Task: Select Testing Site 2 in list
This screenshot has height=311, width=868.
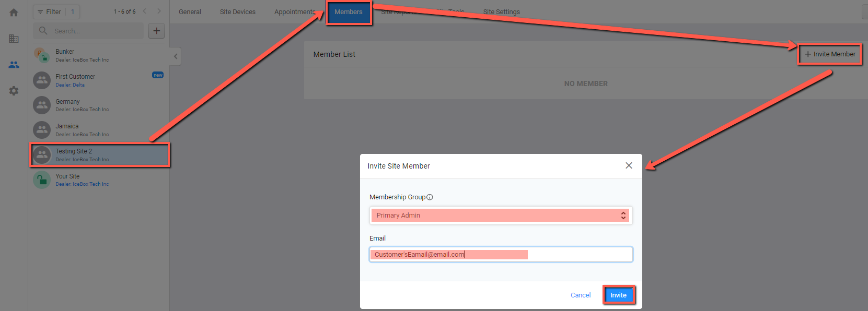Action: pos(99,155)
